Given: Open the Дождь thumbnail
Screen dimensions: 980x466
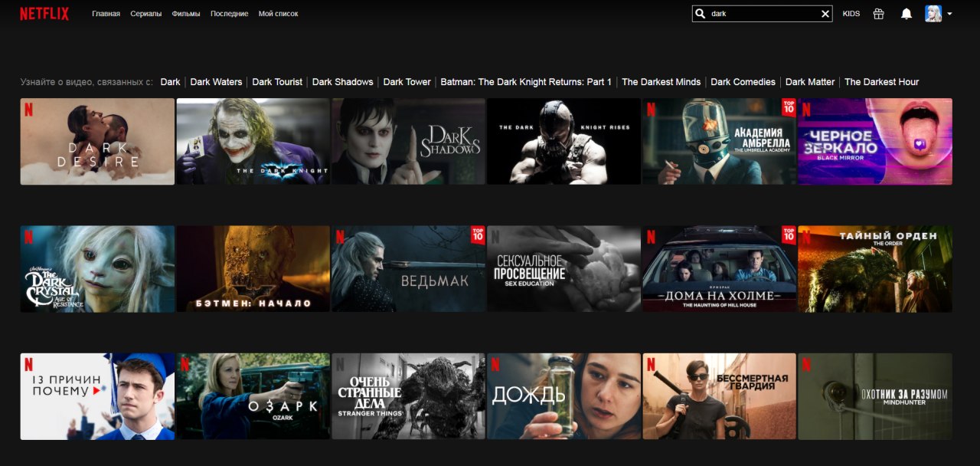Looking at the screenshot, I should (563, 396).
